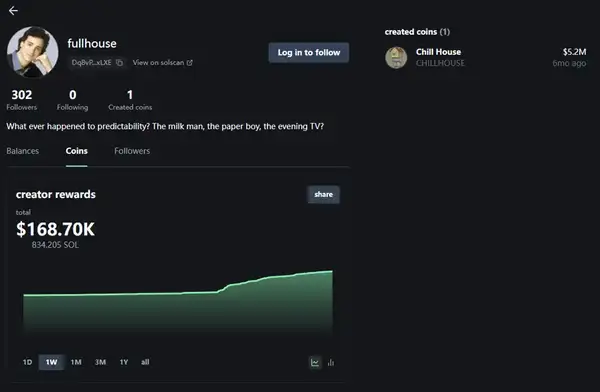
Task: Copy wallet address with the copy icon
Action: coord(119,62)
